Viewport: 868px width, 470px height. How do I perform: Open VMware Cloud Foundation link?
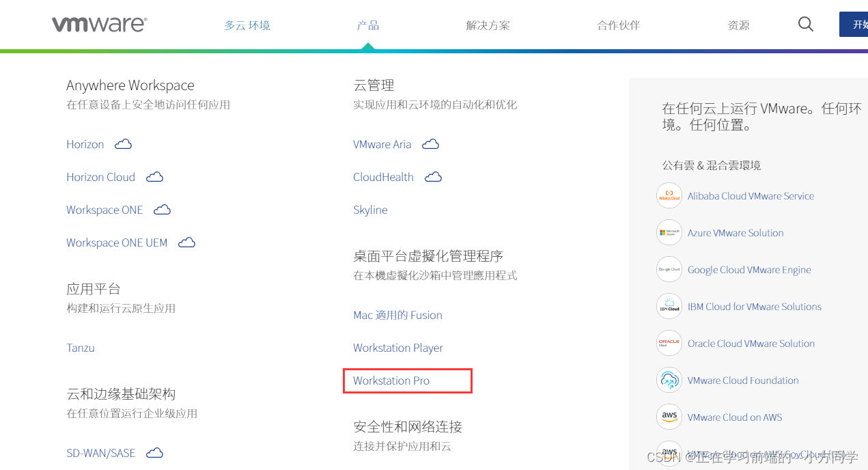tap(743, 380)
